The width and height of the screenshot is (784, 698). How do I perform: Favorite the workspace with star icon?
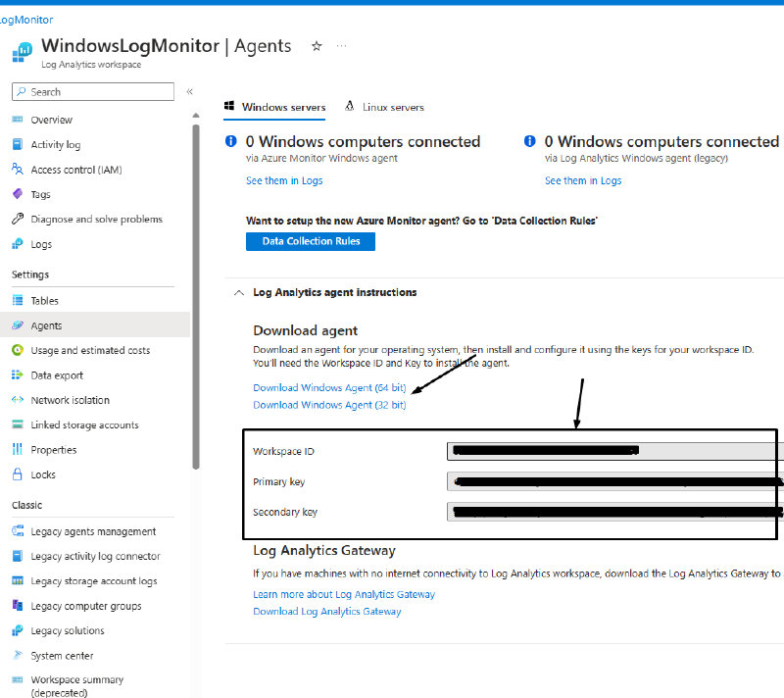point(316,46)
